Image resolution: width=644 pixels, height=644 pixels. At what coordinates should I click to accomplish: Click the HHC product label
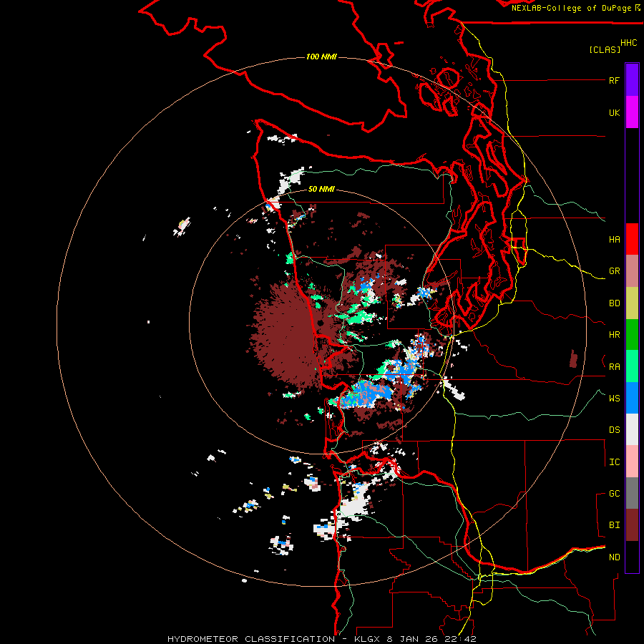pyautogui.click(x=629, y=43)
